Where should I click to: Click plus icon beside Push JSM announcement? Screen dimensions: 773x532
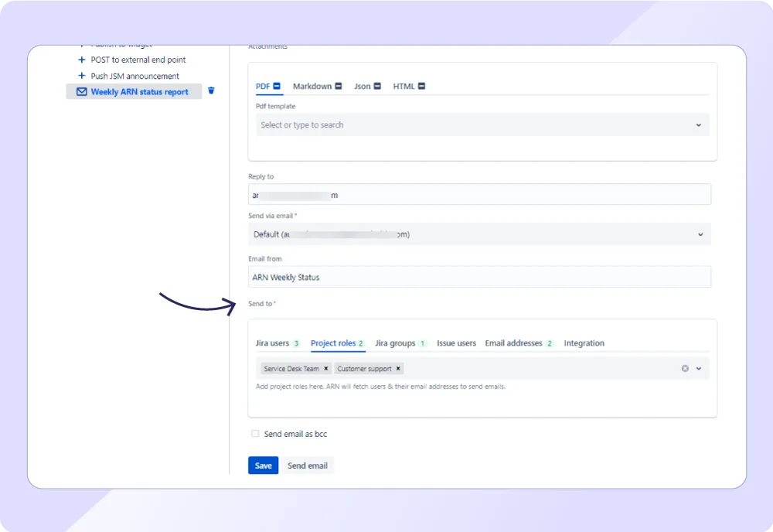coord(82,76)
